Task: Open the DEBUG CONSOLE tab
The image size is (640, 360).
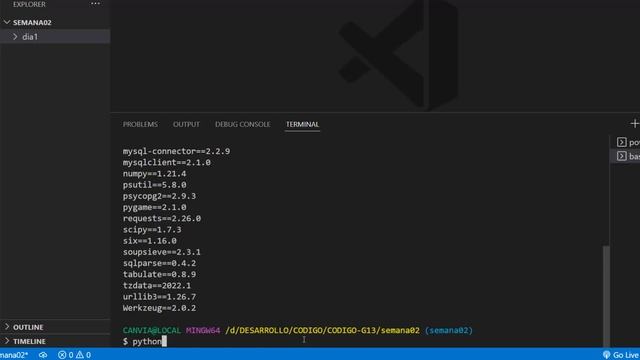Action: point(242,124)
